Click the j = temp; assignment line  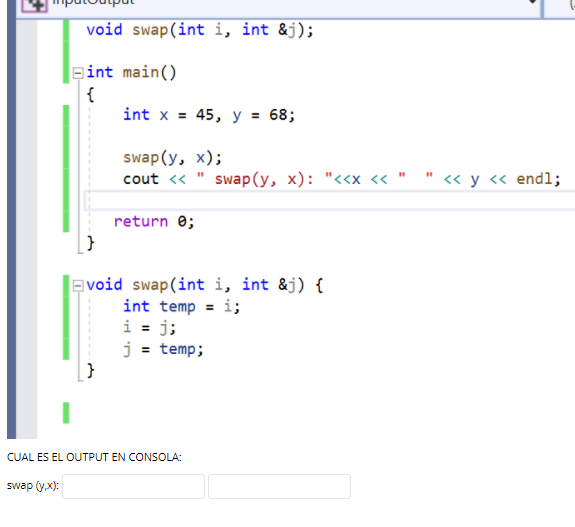pos(163,349)
